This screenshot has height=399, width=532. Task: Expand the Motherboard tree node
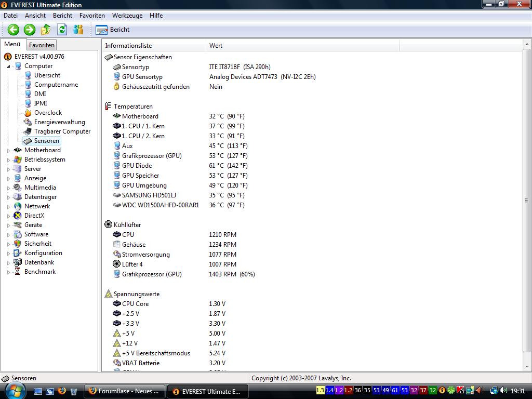tap(8, 150)
